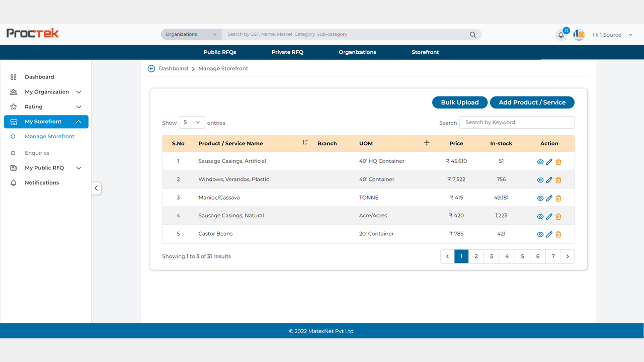Click eye icon for Castor Beans row

click(x=540, y=234)
